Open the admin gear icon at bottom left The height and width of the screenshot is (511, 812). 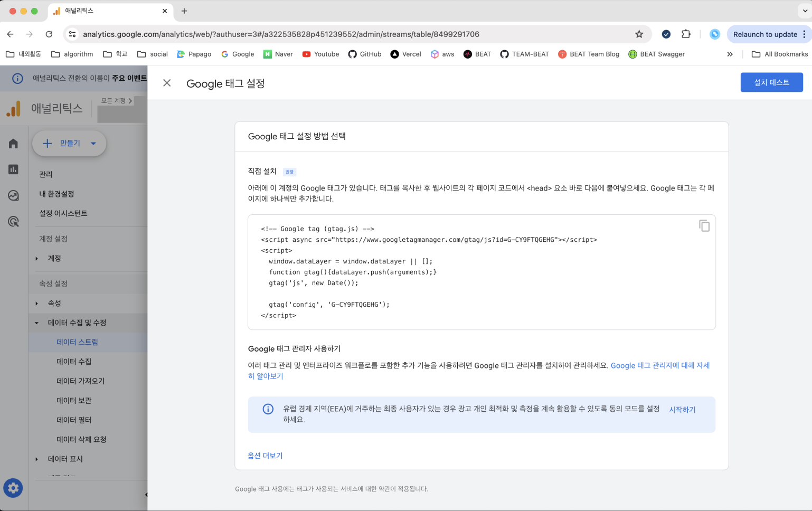tap(13, 488)
